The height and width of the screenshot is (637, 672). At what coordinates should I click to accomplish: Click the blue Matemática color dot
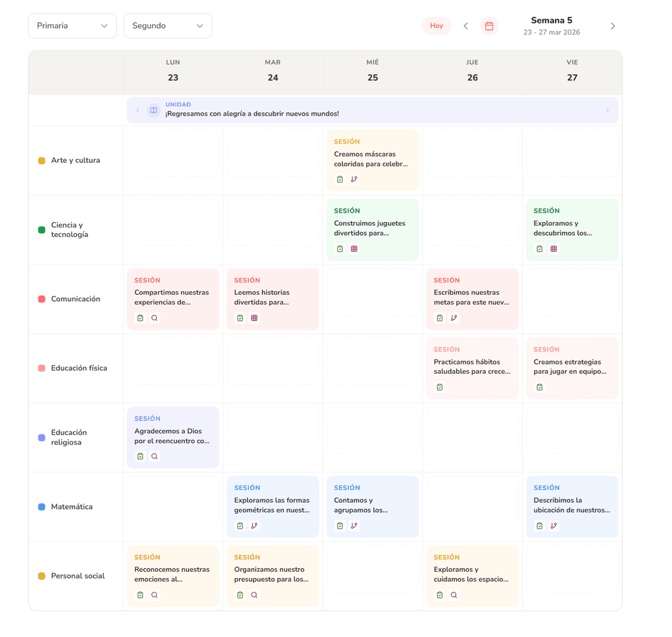[42, 507]
